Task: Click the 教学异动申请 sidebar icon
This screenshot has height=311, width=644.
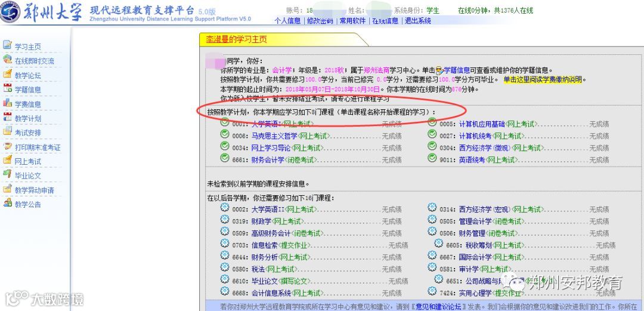Action: [7, 189]
